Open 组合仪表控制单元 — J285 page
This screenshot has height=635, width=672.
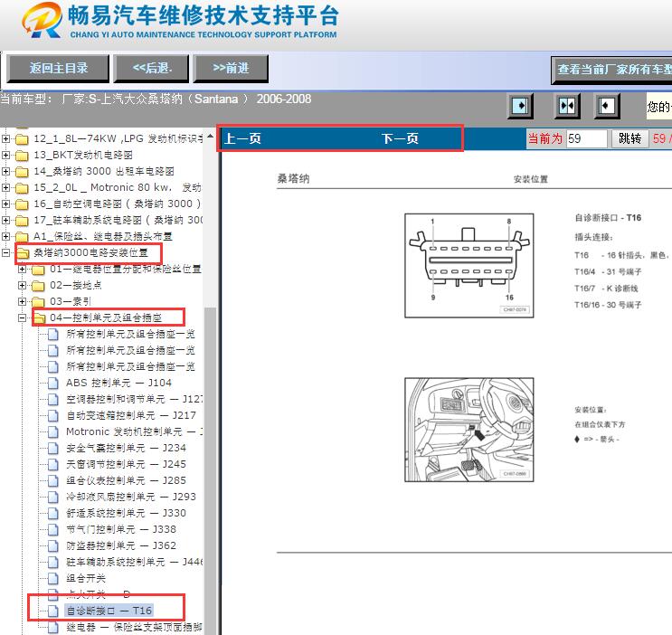pyautogui.click(x=126, y=480)
